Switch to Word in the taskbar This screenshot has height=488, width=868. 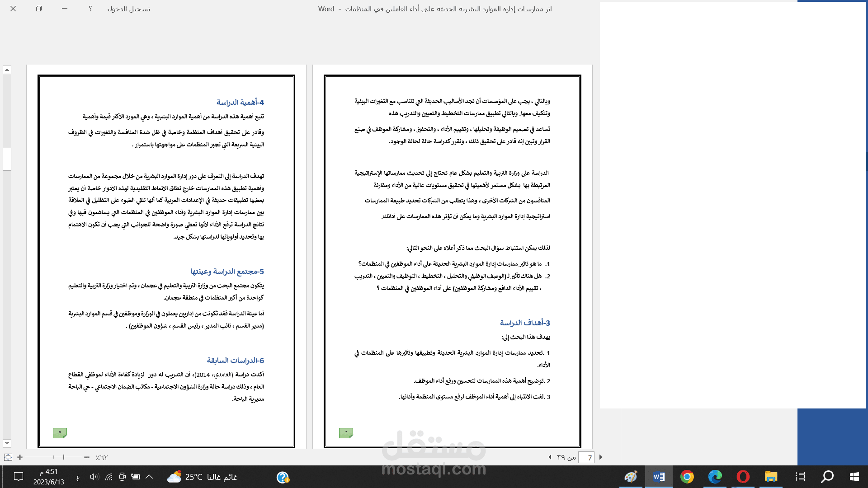click(659, 477)
